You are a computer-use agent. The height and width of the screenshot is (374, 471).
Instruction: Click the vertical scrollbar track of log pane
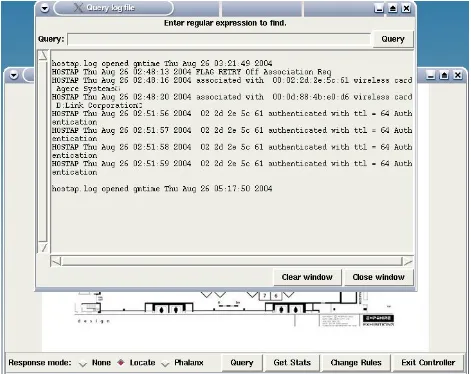tap(43, 151)
